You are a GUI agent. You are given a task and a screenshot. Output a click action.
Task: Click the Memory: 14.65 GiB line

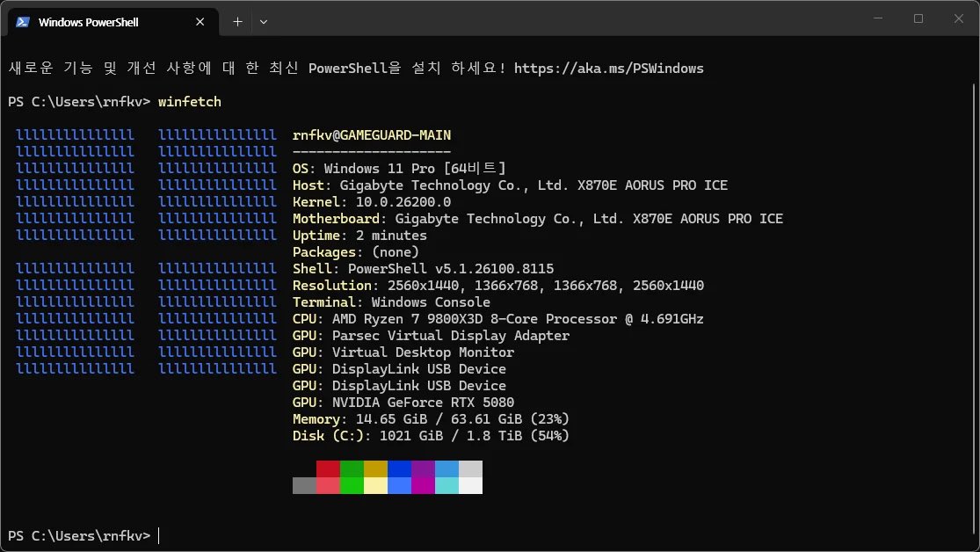click(x=431, y=419)
